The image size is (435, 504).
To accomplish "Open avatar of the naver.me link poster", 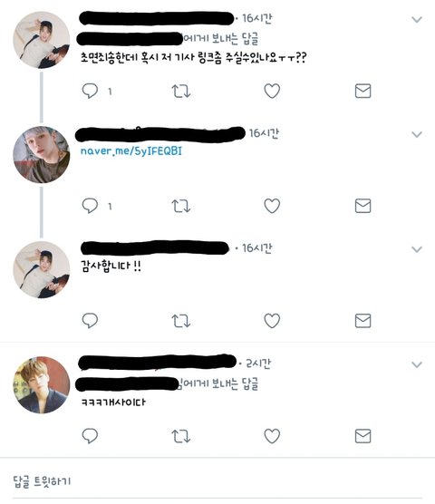I will pyautogui.click(x=42, y=155).
